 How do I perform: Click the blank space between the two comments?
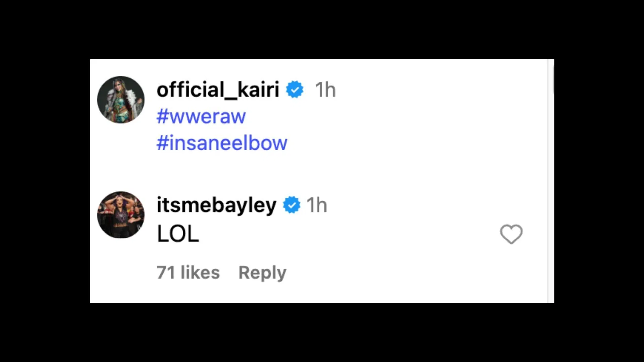tap(302, 171)
